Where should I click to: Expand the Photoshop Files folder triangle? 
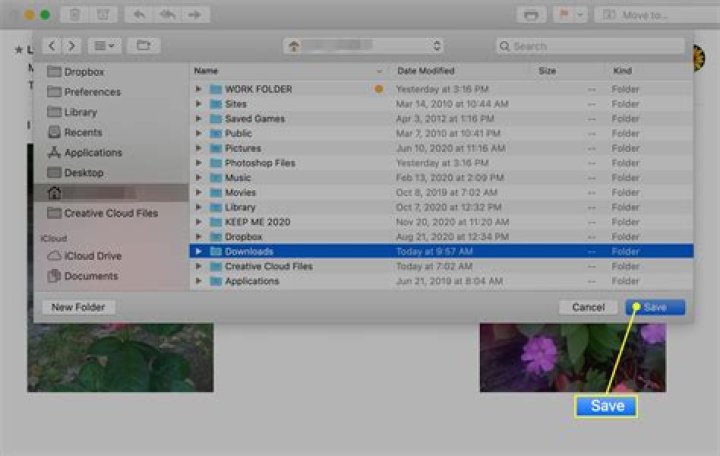pos(198,163)
